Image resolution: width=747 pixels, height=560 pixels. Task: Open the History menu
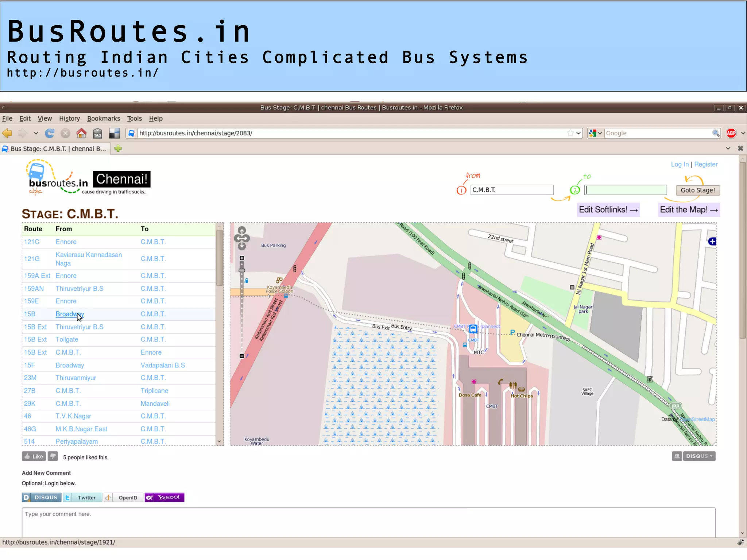click(69, 119)
